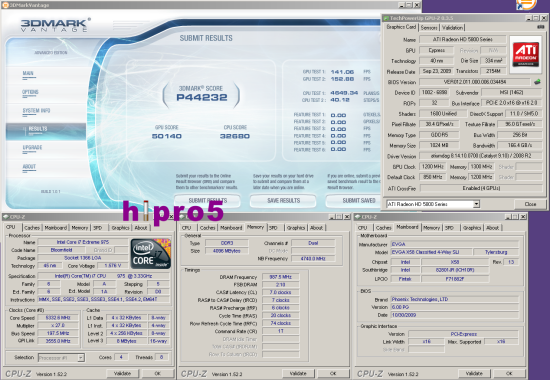The height and width of the screenshot is (380, 550).
Task: Click the Intel Core i7 logo in CPU-Z
Action: click(x=150, y=253)
